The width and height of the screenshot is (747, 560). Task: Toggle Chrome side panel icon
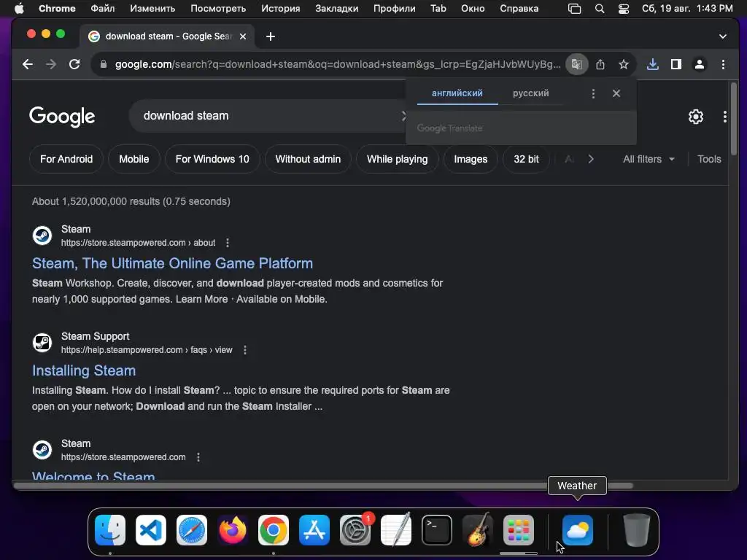coord(676,64)
